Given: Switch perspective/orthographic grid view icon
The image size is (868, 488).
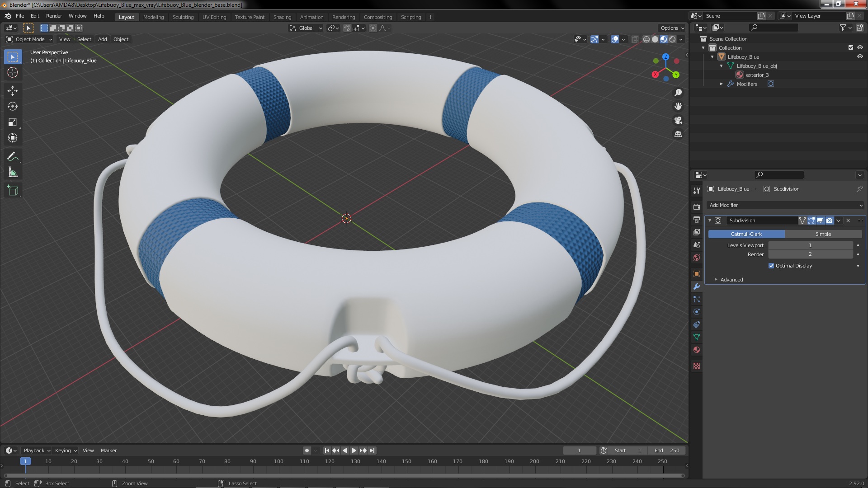Looking at the screenshot, I should tap(678, 134).
